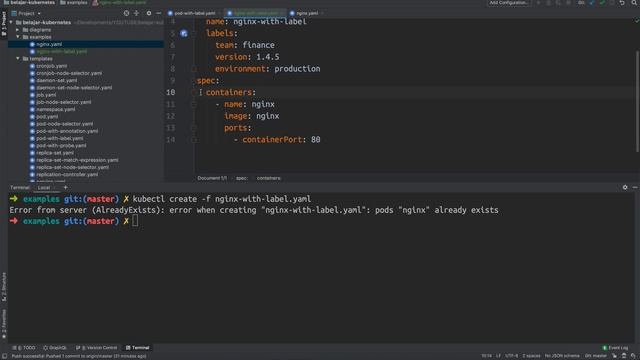The width and height of the screenshot is (640, 360).
Task: Click the 2 spaces indent status widget
Action: (531, 356)
